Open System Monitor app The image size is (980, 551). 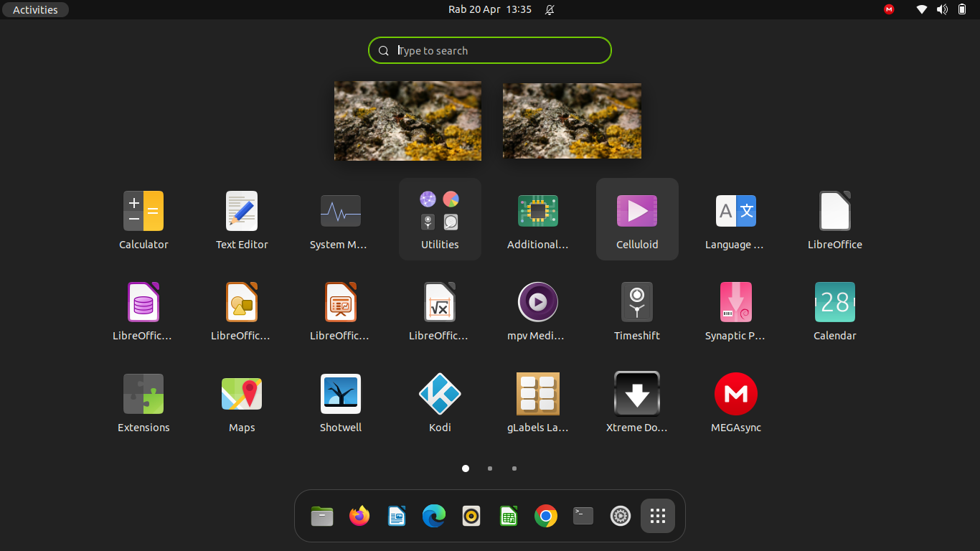pyautogui.click(x=341, y=219)
